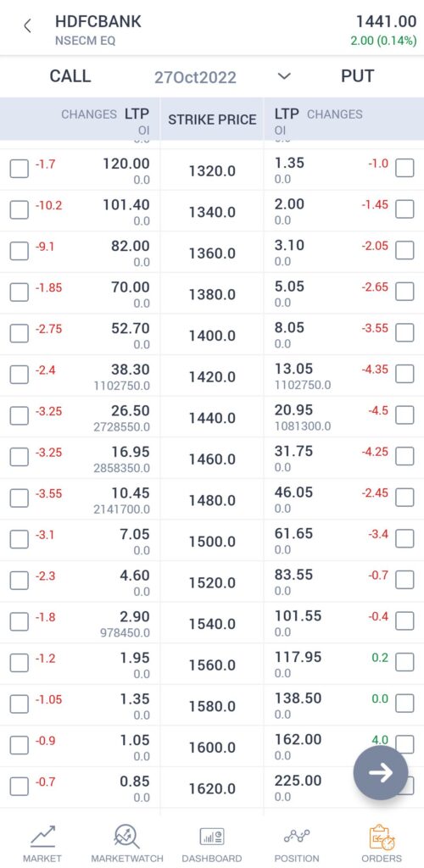Image resolution: width=424 pixels, height=868 pixels.
Task: Tick the call checkbox for strike 1440.0
Action: (20, 415)
